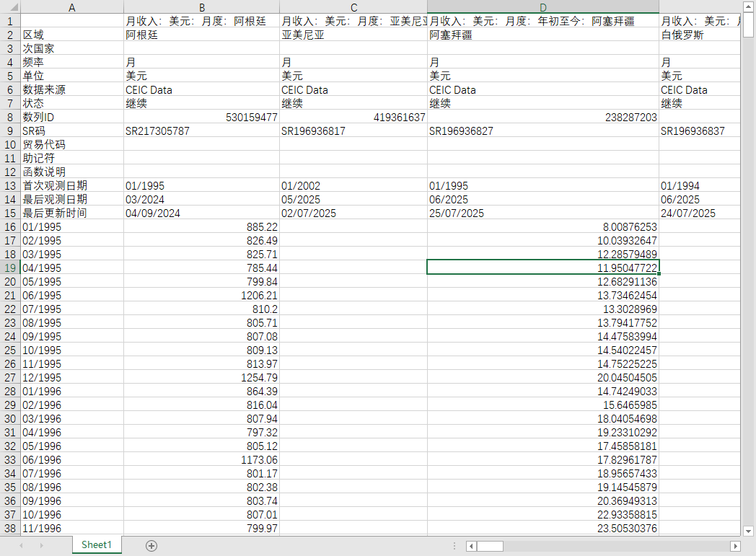Click cell with text 区域
Viewport: 756px width, 556px height.
coord(72,35)
